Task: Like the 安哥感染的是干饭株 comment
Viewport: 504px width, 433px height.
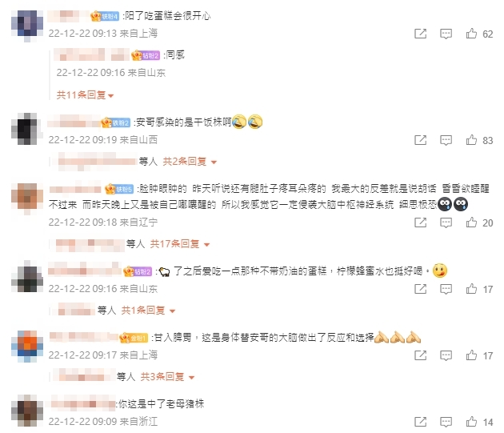Action: pos(471,140)
